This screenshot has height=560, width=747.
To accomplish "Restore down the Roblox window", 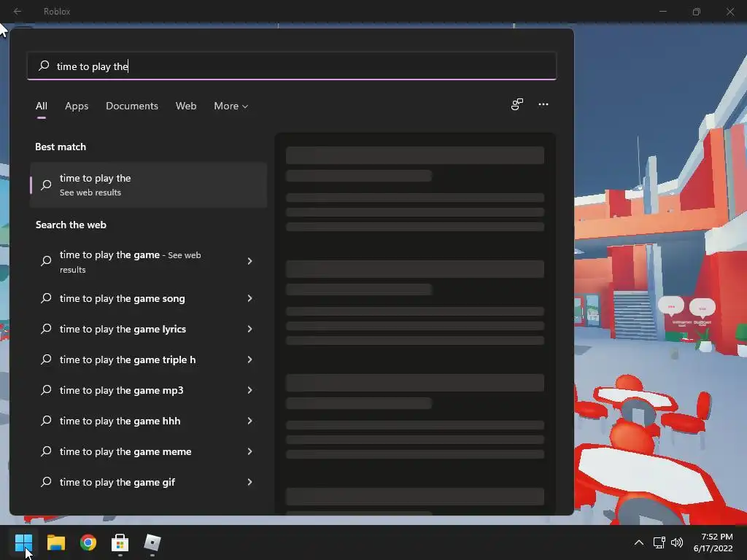I will tap(697, 11).
